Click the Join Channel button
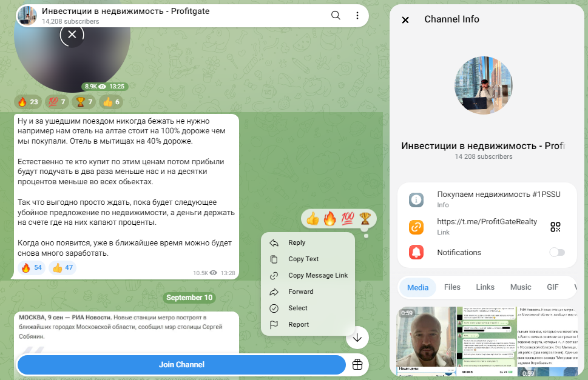This screenshot has height=380, width=588. pyautogui.click(x=181, y=365)
